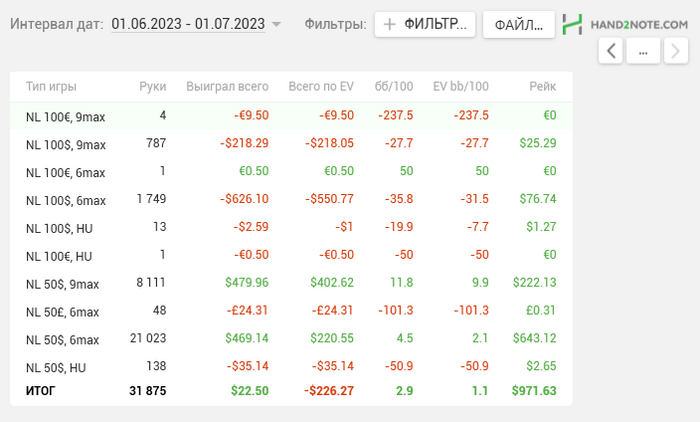Sort by Рейк column header

point(543,87)
